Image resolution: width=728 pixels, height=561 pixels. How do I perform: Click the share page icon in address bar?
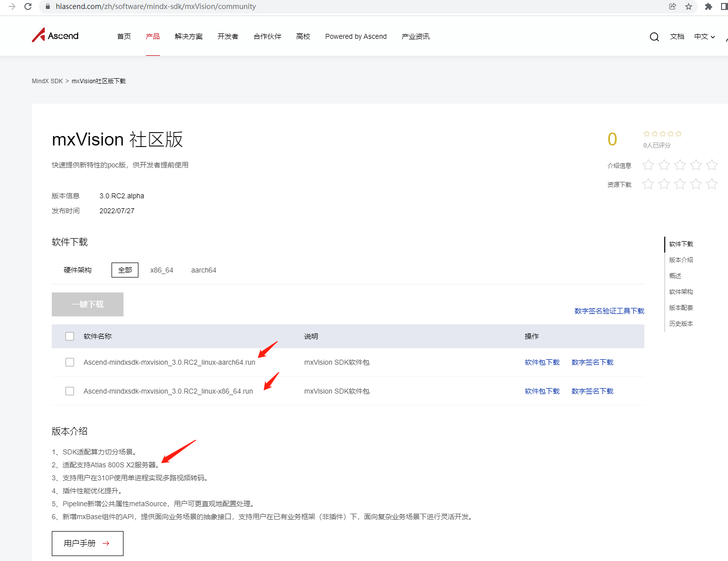673,6
